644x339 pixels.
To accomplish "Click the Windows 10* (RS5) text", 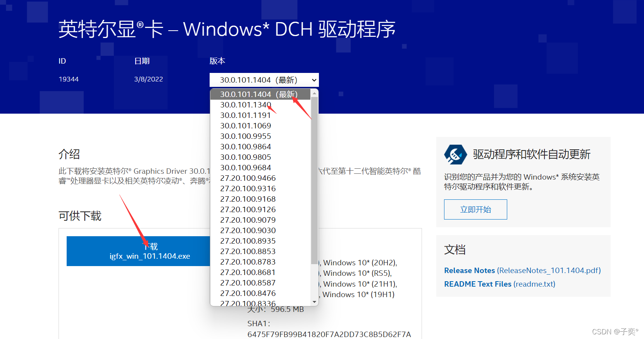I will coord(357,273).
